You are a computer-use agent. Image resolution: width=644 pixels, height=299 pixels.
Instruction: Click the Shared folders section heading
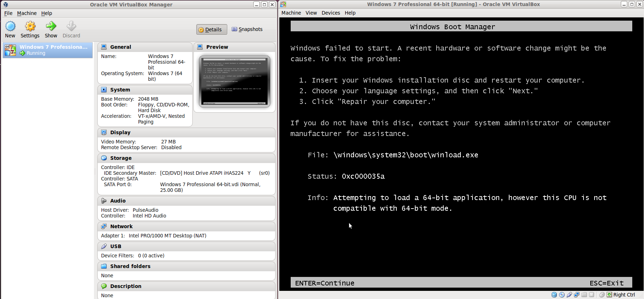130,266
